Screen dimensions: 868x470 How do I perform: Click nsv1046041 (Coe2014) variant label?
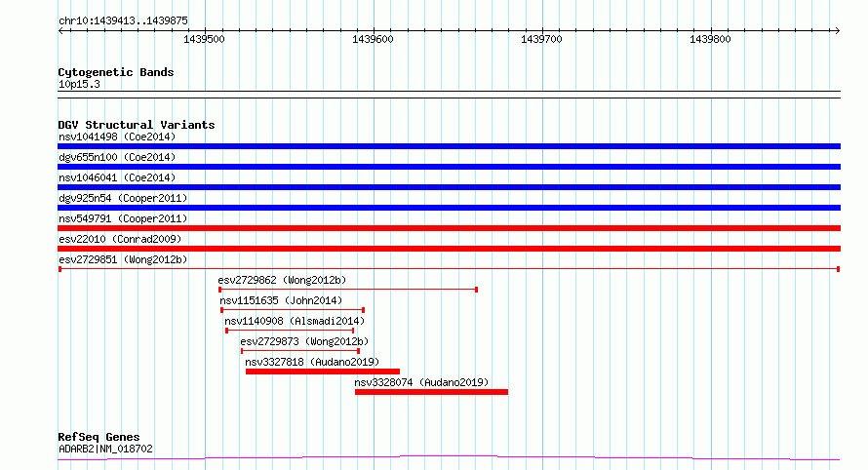pos(117,177)
